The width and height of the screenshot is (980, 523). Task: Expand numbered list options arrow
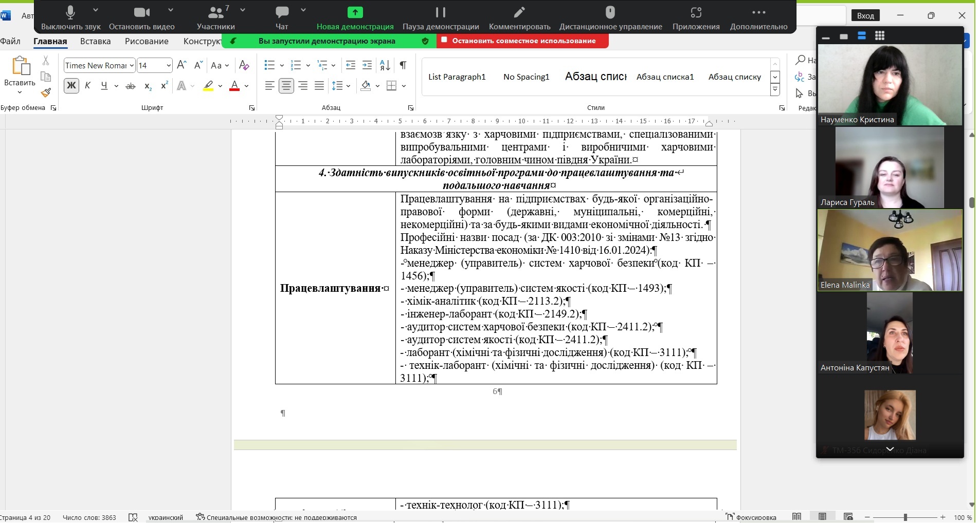click(x=308, y=65)
